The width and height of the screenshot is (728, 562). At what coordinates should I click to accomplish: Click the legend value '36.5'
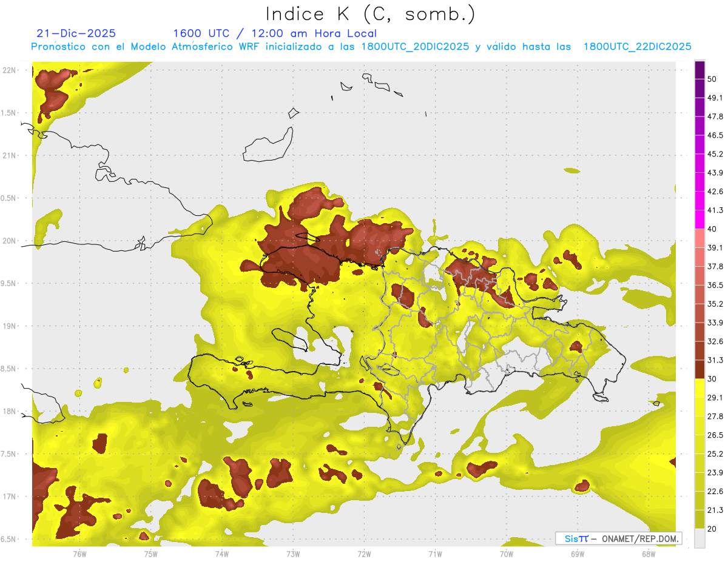tap(715, 285)
